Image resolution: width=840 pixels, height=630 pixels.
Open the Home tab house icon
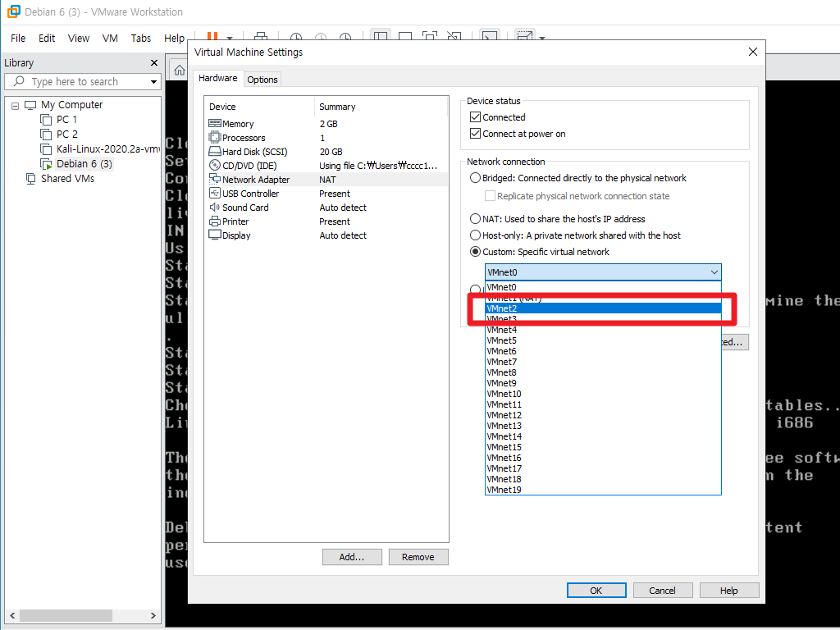180,71
